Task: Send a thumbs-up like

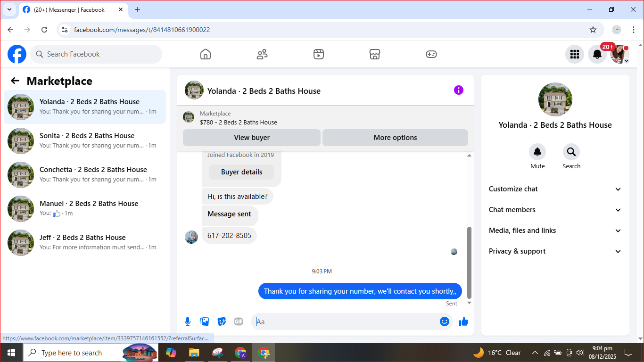Action: pos(463,321)
